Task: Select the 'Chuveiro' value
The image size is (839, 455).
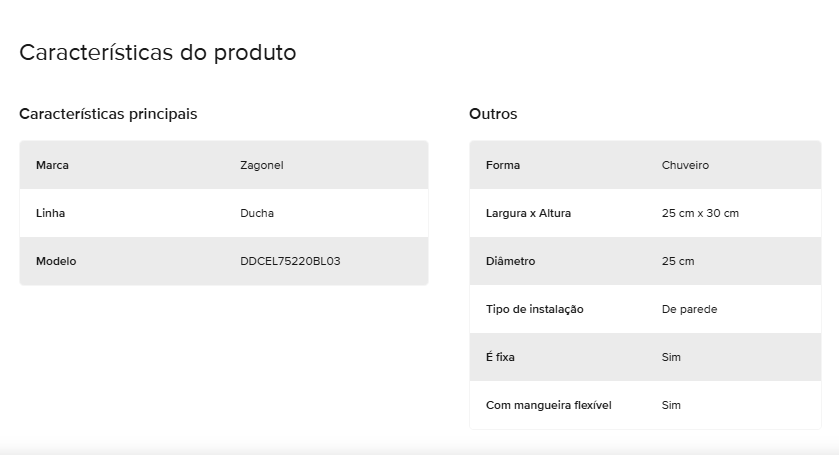Action: coord(685,165)
